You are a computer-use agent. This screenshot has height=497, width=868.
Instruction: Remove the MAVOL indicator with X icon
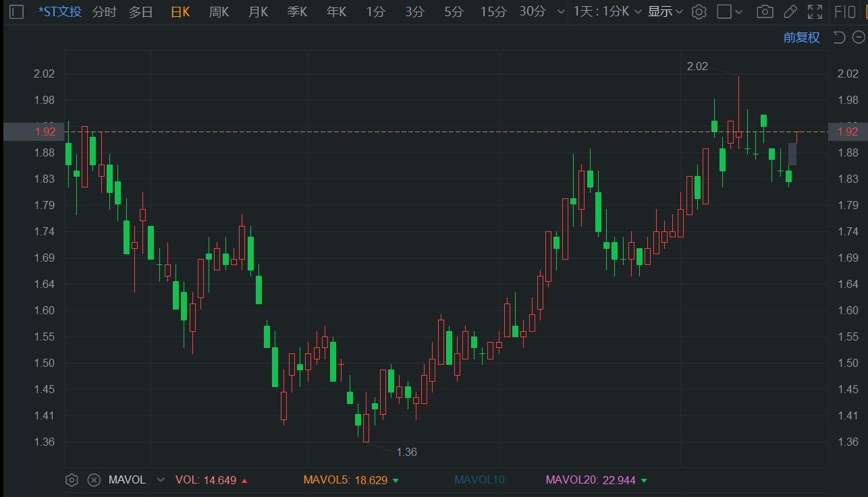click(94, 480)
